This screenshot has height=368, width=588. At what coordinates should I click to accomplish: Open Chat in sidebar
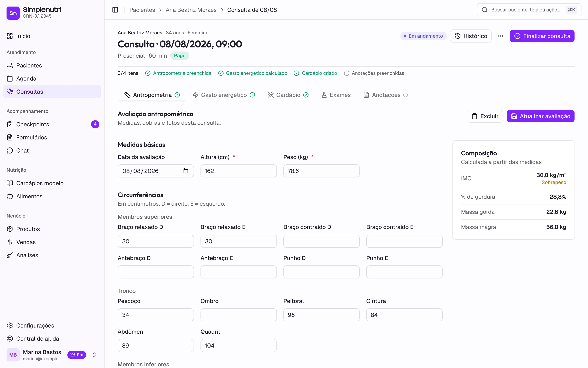pyautogui.click(x=52, y=151)
